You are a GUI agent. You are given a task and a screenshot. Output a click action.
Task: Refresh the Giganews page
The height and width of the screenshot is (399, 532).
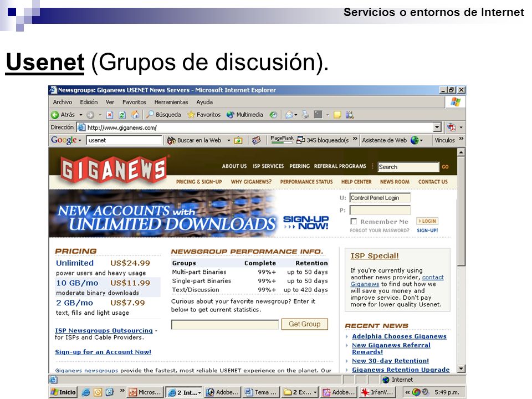122,115
